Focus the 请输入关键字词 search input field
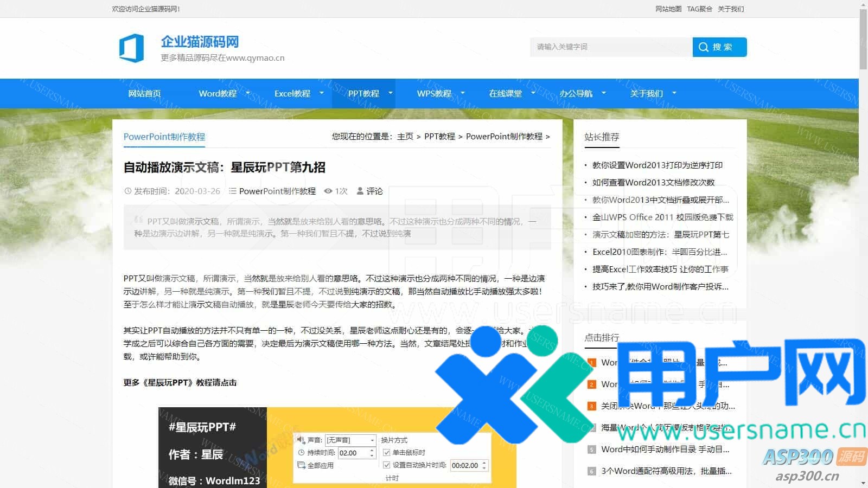Viewport: 868px width, 488px height. click(611, 47)
